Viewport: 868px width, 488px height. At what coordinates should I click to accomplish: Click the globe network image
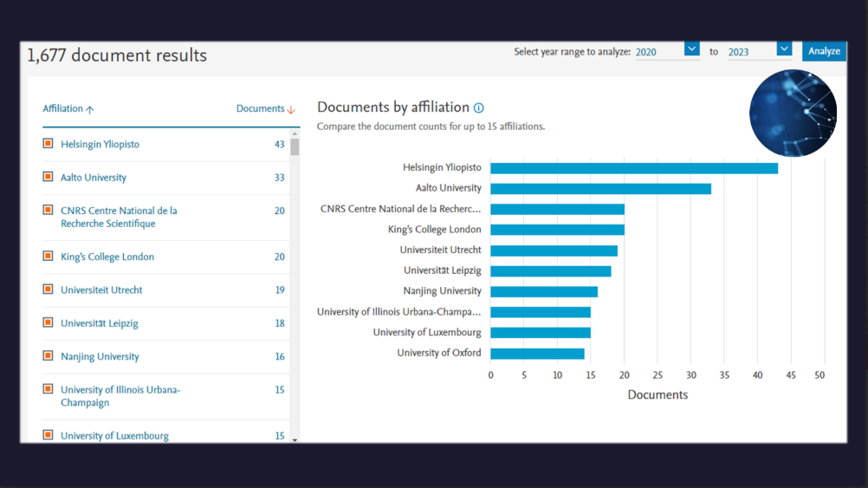793,113
